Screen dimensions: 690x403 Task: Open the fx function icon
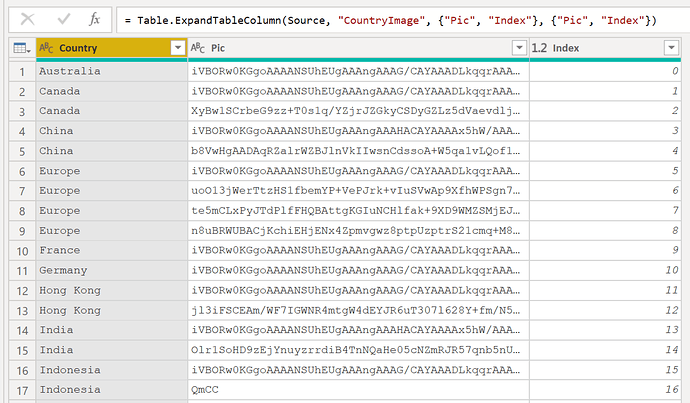[x=94, y=19]
